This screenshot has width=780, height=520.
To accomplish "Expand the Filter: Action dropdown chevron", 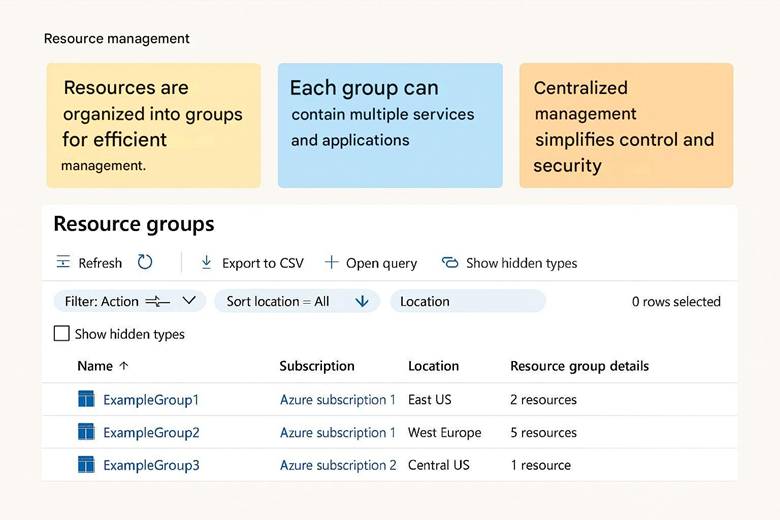I will (x=188, y=301).
